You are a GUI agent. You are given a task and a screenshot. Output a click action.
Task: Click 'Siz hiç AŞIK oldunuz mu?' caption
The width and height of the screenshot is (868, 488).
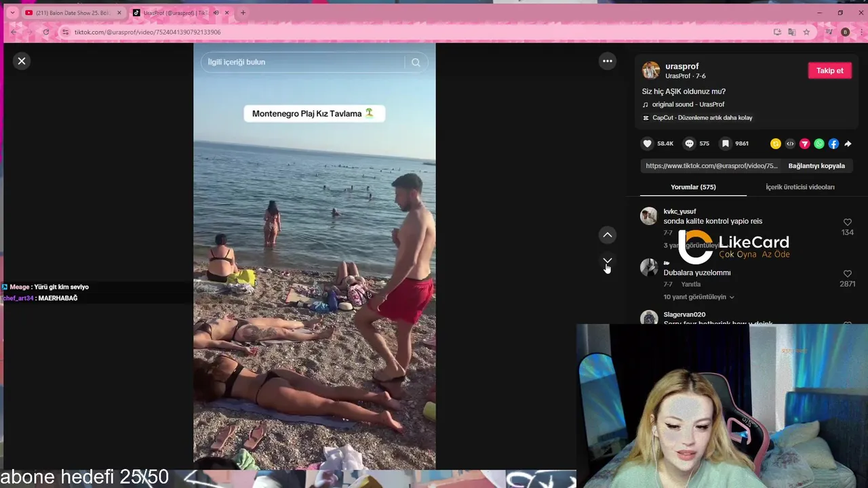684,91
